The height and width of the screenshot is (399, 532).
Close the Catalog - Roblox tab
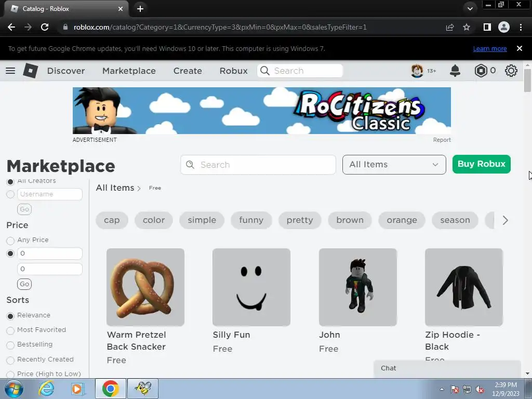coord(121,9)
